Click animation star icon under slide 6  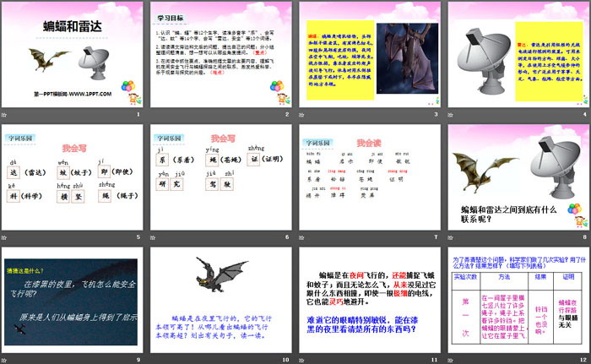point(153,237)
